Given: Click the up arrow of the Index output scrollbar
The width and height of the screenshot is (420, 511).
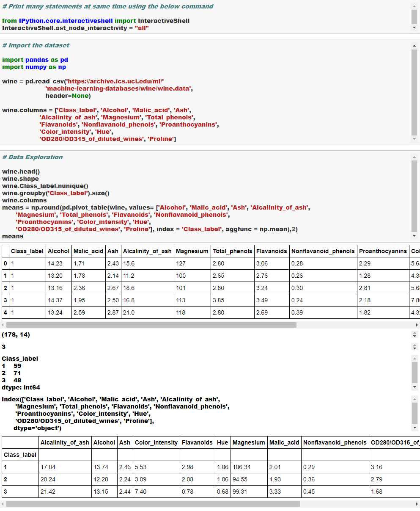Looking at the screenshot, I should pyautogui.click(x=414, y=399).
